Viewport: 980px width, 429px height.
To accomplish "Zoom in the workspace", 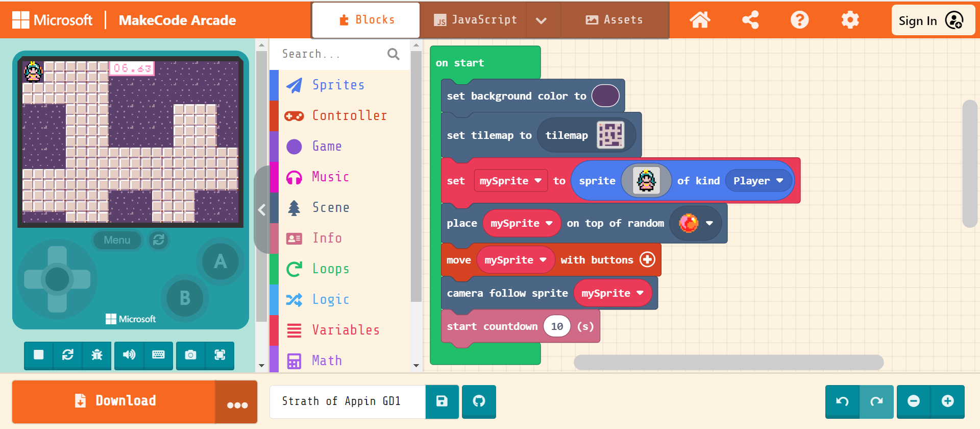I will [948, 401].
